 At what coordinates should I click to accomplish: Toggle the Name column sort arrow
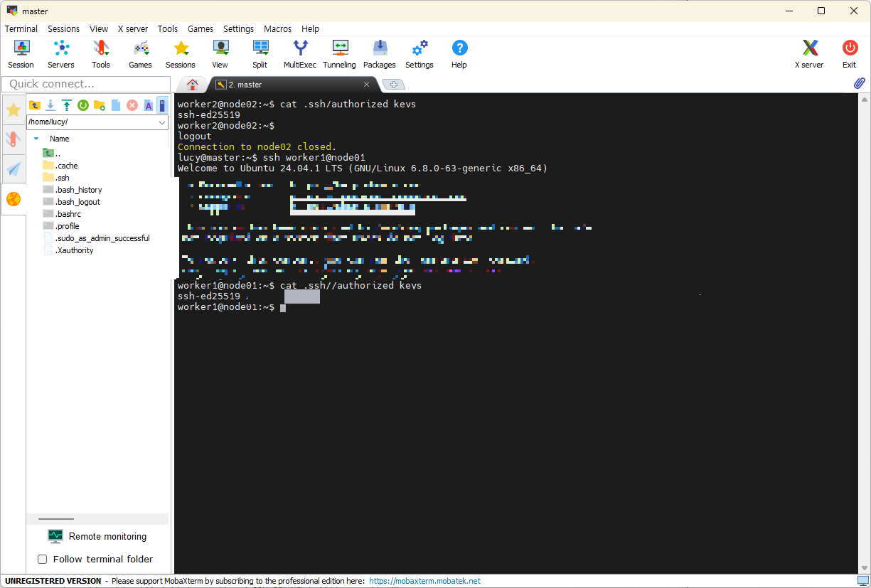(x=36, y=139)
